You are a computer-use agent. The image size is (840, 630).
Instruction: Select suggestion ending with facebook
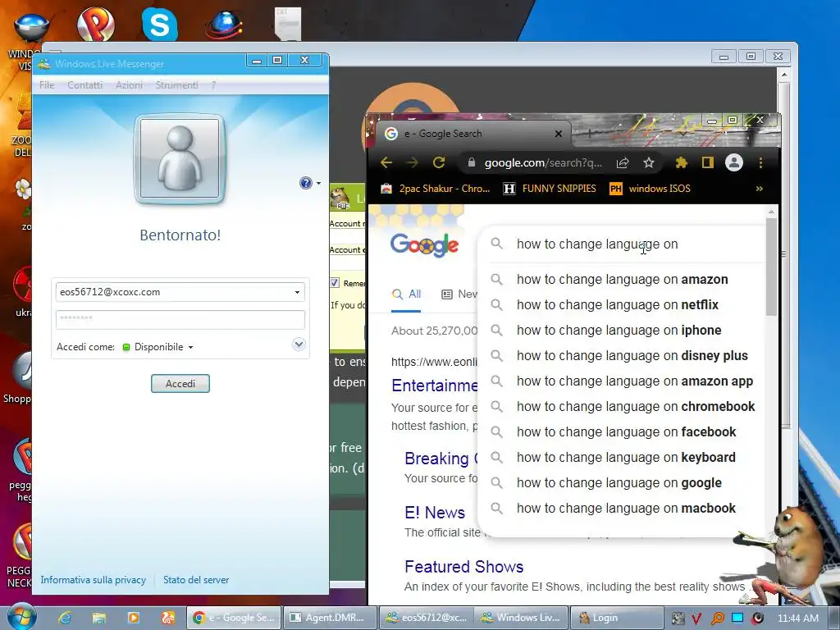point(623,432)
